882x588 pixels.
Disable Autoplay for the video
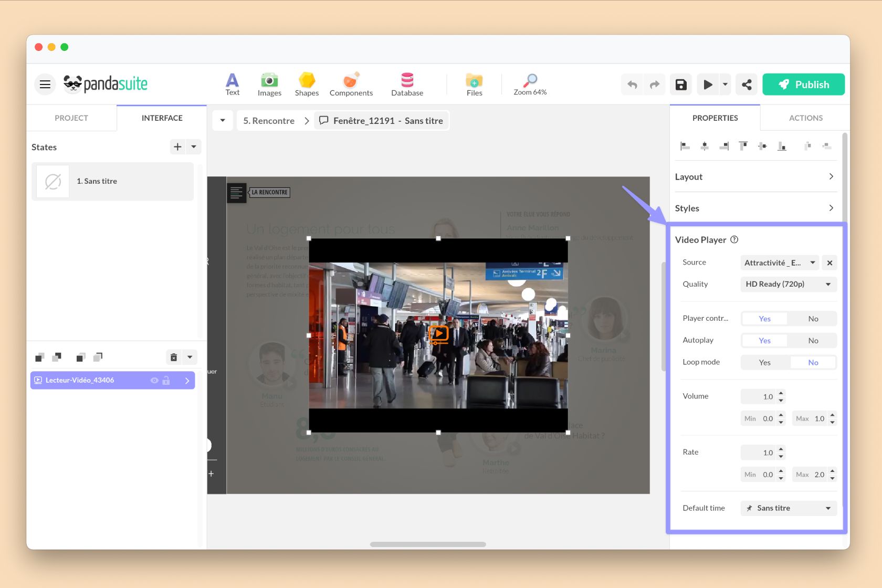(812, 340)
